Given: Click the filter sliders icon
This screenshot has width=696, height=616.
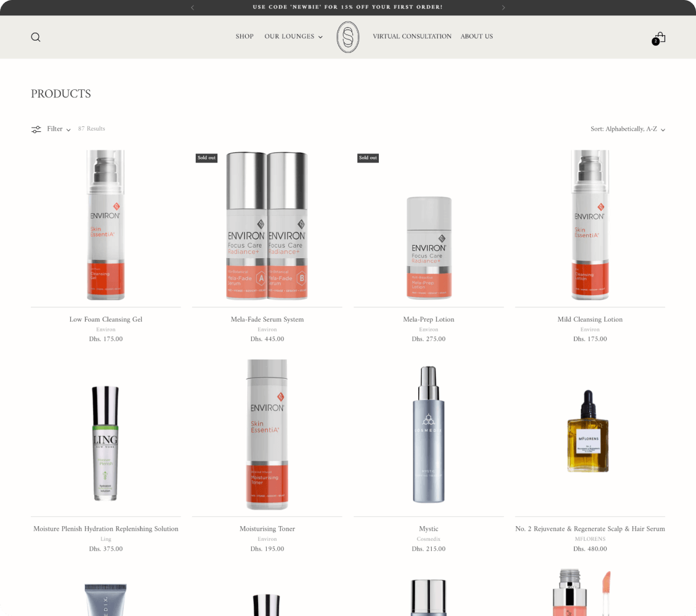Looking at the screenshot, I should tap(36, 129).
